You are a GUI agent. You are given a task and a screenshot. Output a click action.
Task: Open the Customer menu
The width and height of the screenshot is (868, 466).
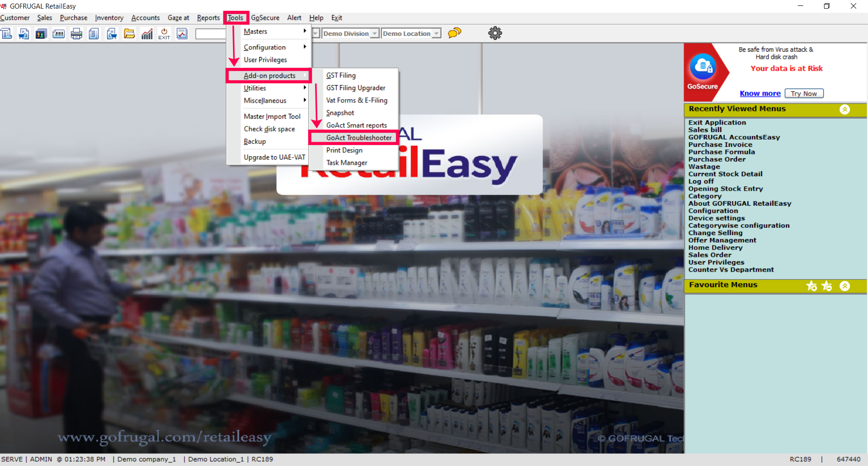[15, 18]
